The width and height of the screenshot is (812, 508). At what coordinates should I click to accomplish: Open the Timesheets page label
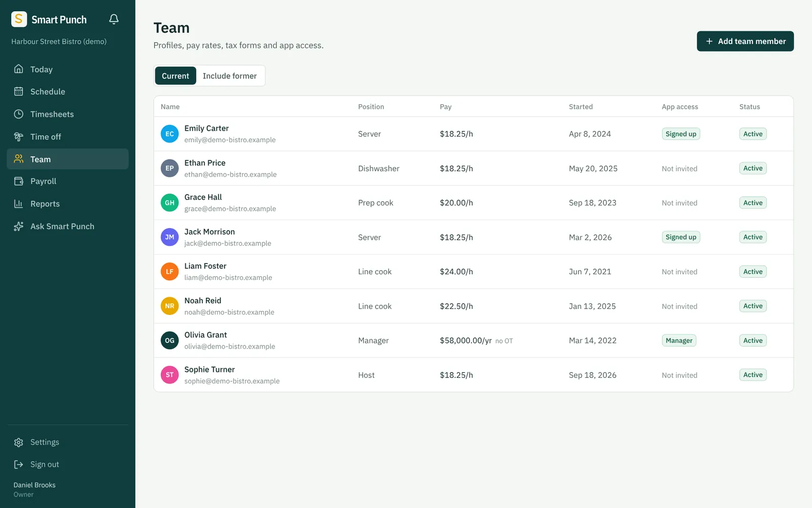[x=52, y=114]
